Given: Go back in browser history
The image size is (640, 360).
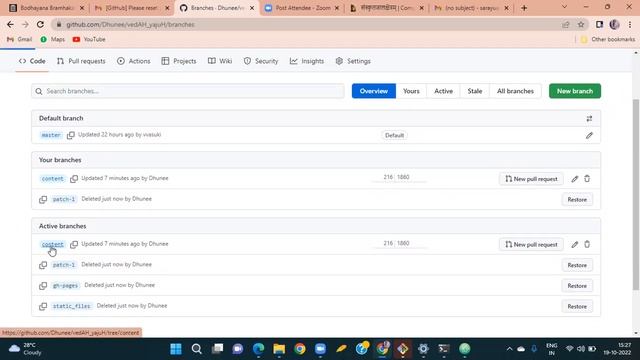Looking at the screenshot, I should (10, 24).
